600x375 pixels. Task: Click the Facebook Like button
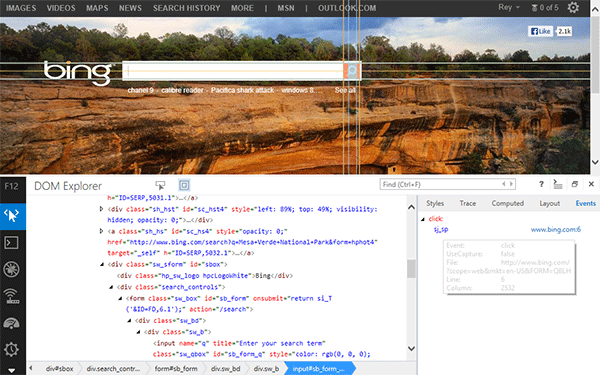(x=541, y=31)
